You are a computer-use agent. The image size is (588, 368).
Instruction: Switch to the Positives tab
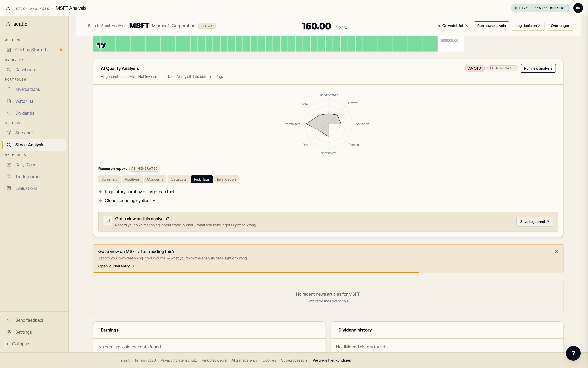tap(132, 179)
